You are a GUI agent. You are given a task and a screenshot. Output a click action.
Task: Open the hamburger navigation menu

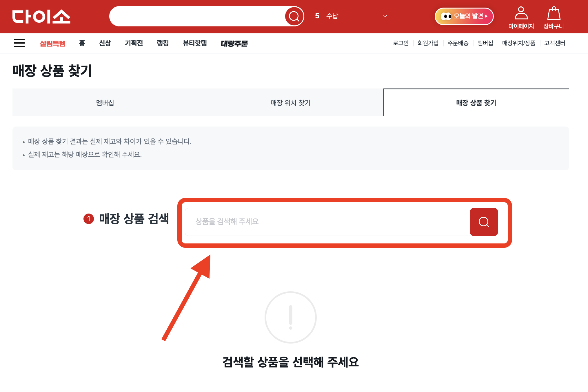pos(19,43)
